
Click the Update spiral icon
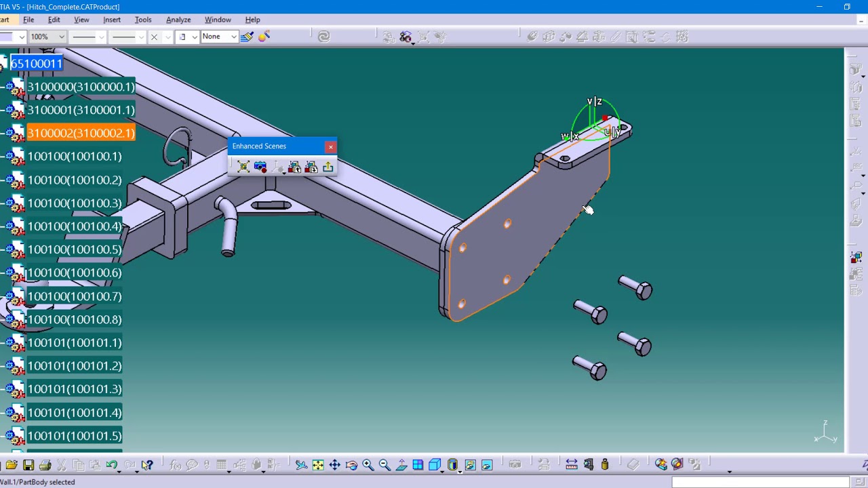[x=324, y=37]
